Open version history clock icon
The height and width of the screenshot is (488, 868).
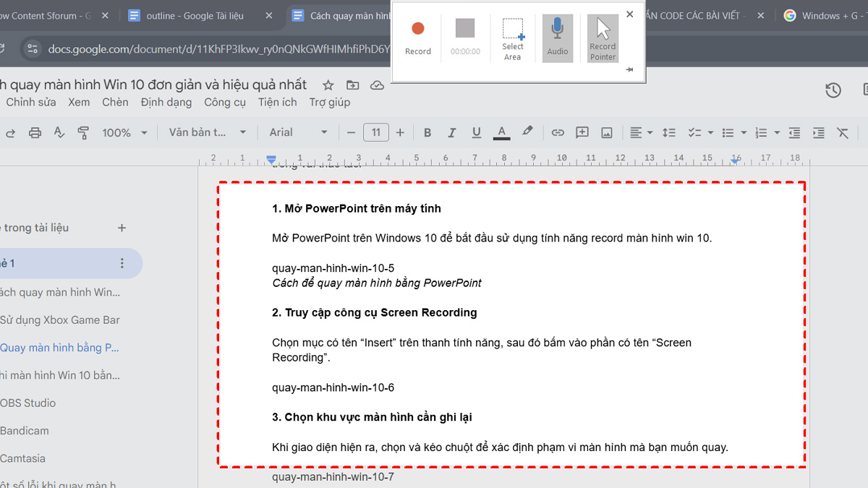click(833, 90)
